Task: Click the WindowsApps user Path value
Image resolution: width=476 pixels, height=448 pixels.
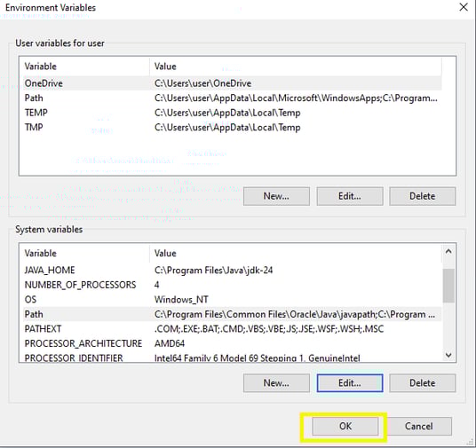Action: click(x=296, y=98)
